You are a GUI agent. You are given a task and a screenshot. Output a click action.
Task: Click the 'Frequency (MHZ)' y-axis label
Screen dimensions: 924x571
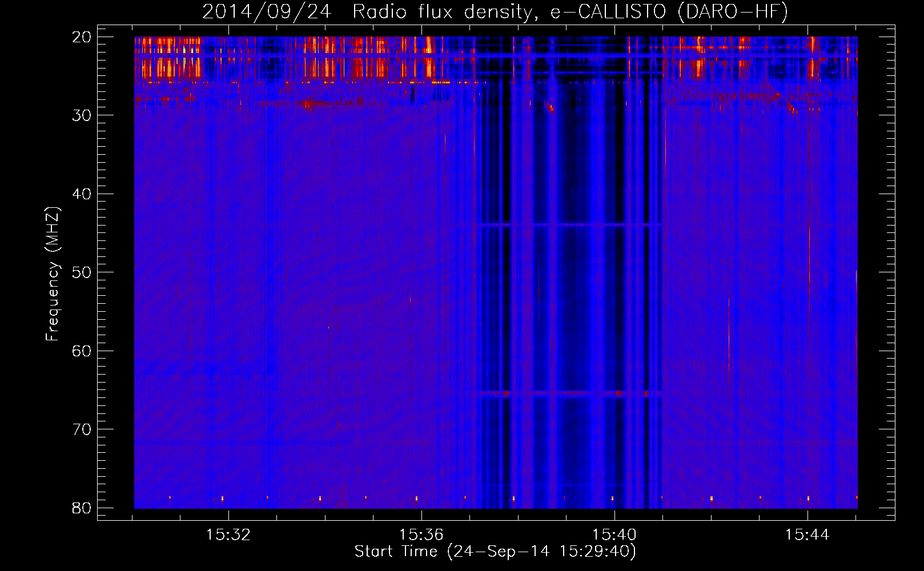(x=53, y=274)
